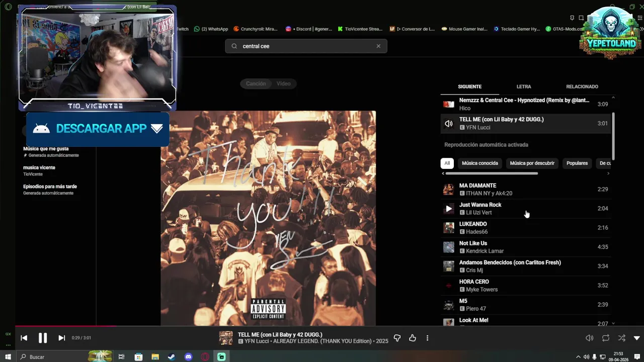Click the large album cover art

point(268,218)
